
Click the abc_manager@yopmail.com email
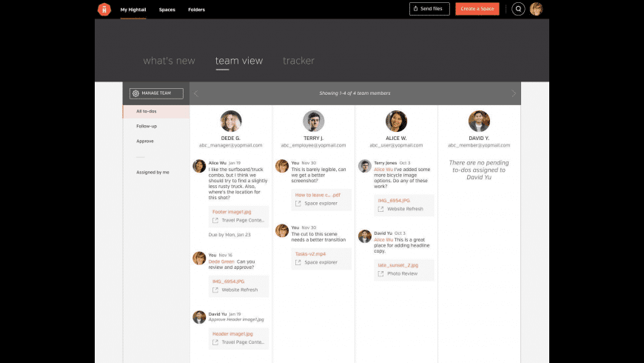tap(231, 145)
